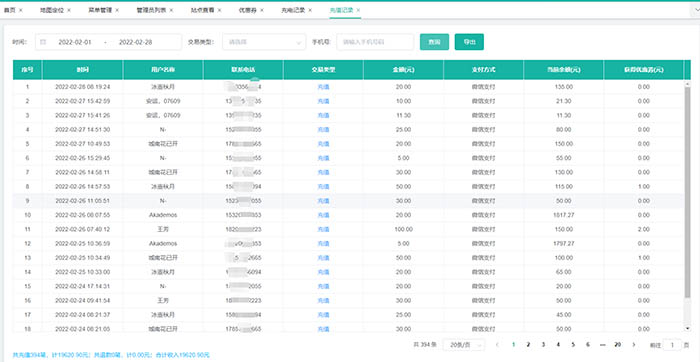Close the 管理员列表 tab with its x icon
Screen dimensions: 700x362
coord(171,10)
